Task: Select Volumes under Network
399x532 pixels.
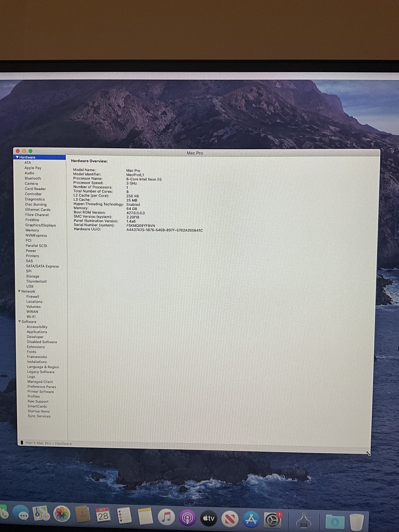Action: point(34,307)
